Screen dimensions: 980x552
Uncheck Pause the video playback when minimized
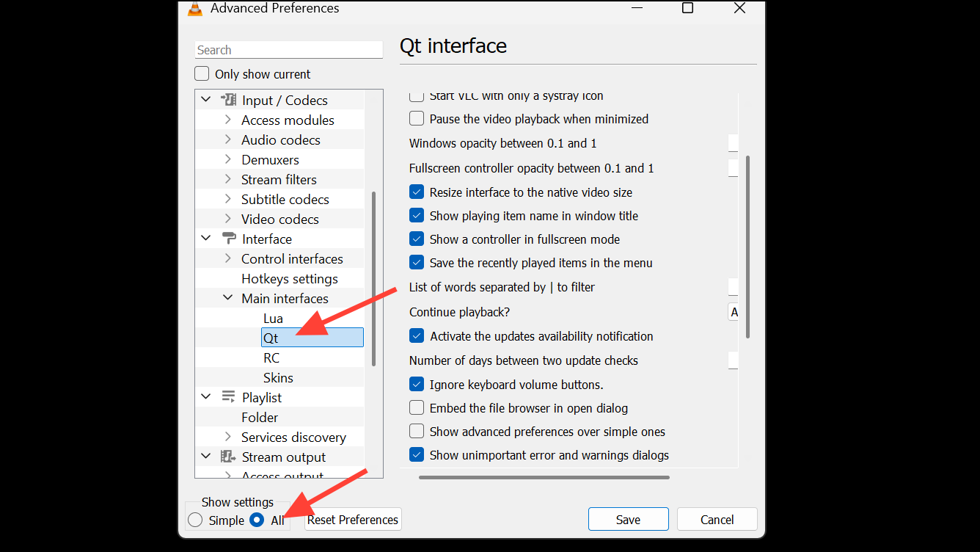point(416,118)
